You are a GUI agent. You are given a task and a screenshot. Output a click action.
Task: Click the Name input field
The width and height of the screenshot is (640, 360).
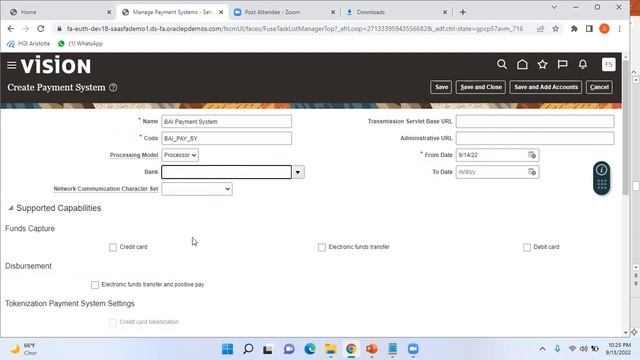coord(227,122)
